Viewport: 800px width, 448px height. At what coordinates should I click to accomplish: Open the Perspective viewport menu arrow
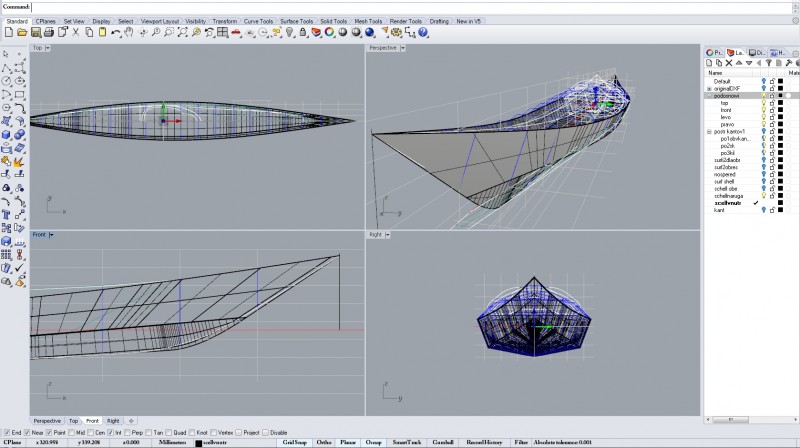click(x=402, y=48)
